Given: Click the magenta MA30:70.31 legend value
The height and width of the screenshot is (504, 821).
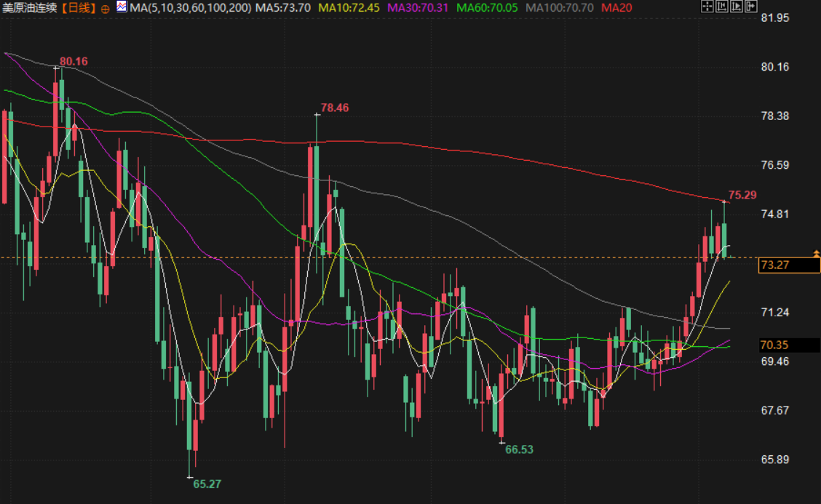Looking at the screenshot, I should coord(418,8).
